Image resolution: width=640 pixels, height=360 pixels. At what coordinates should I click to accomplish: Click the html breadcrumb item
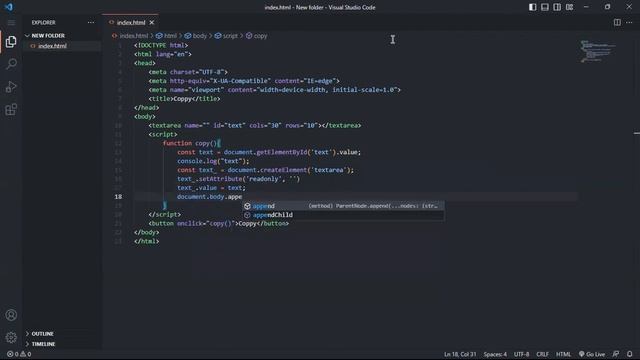click(167, 36)
